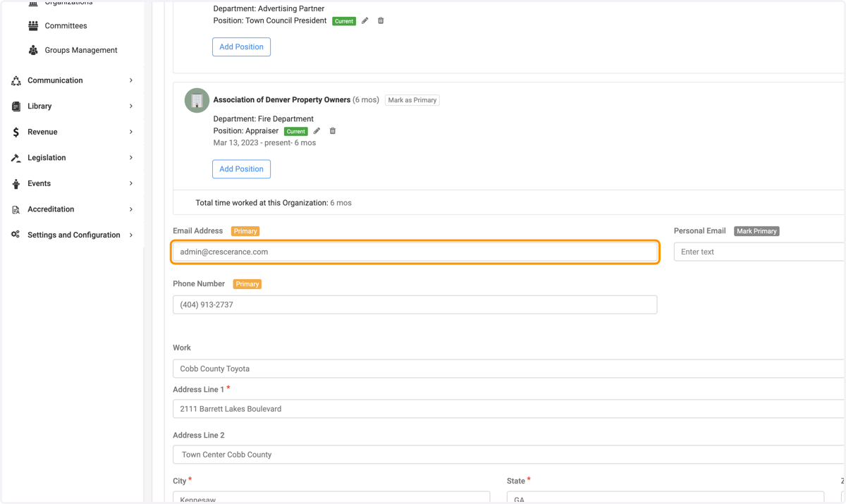Open Groups Management in the sidebar
Image resolution: width=846 pixels, height=504 pixels.
click(x=81, y=51)
